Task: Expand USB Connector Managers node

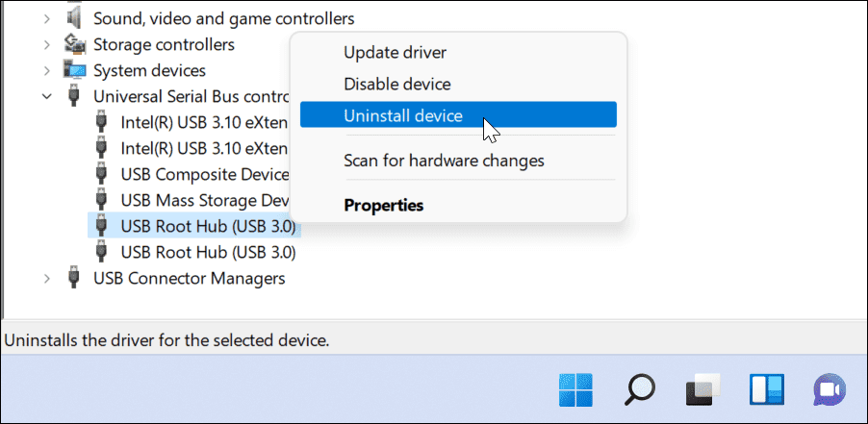Action: click(47, 279)
